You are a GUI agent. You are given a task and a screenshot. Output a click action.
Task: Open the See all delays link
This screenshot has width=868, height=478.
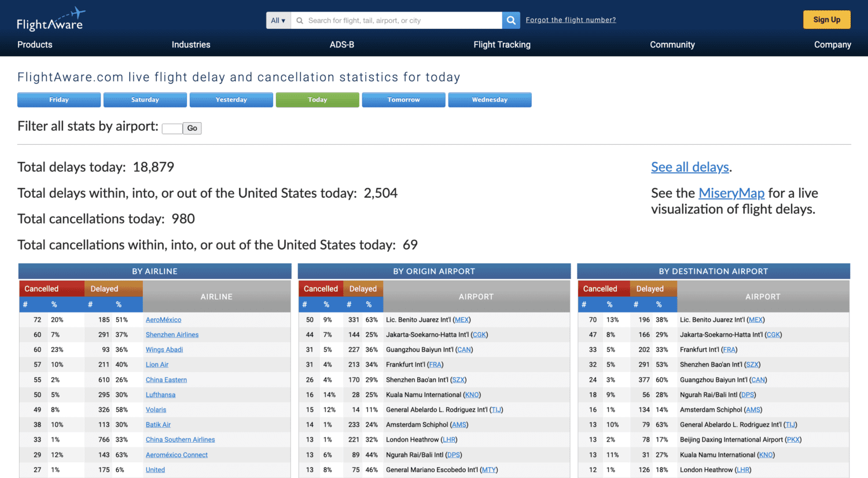(x=690, y=167)
